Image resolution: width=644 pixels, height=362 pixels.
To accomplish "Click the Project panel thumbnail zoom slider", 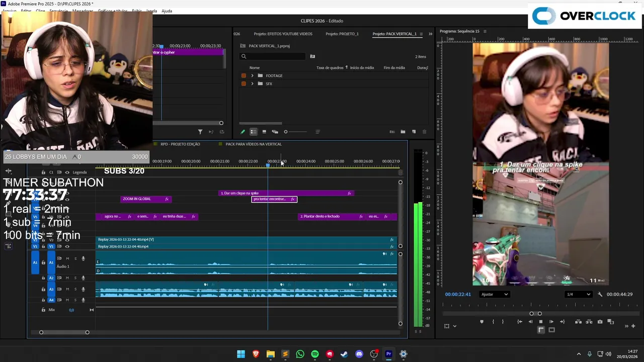I will point(296,132).
